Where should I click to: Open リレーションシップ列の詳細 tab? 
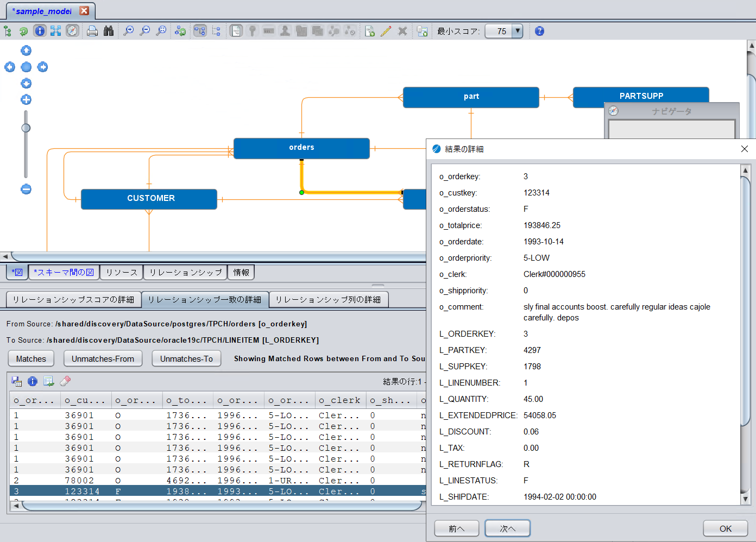(329, 299)
